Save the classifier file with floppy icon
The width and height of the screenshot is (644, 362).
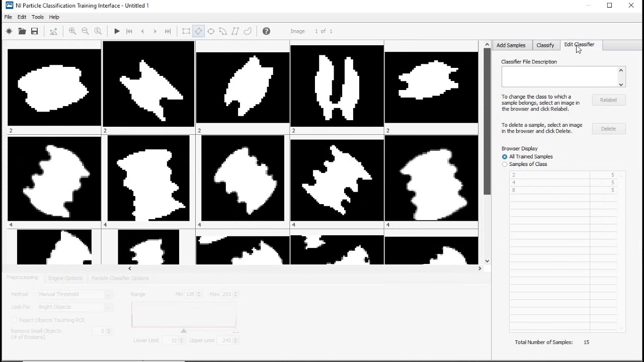tap(35, 31)
